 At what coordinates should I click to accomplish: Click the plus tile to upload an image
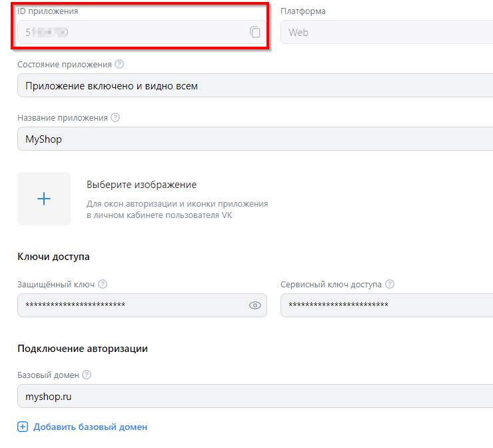click(44, 199)
